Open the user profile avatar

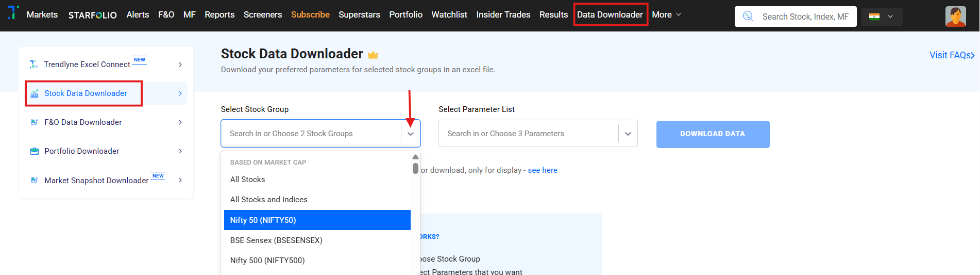point(955,17)
